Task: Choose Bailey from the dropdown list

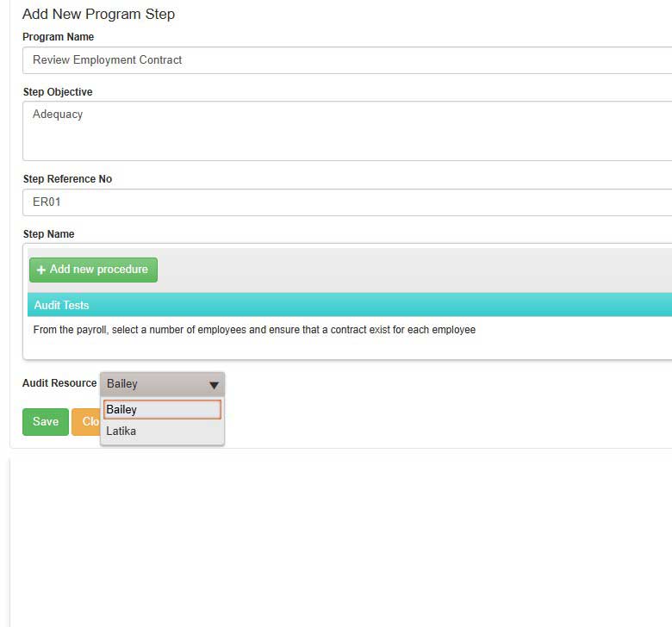Action: click(163, 410)
